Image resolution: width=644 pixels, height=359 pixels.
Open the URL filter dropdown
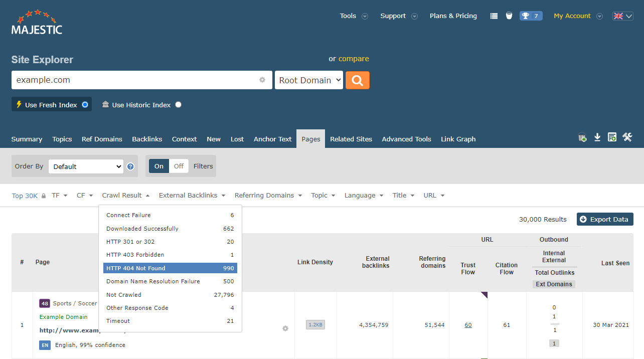click(434, 196)
